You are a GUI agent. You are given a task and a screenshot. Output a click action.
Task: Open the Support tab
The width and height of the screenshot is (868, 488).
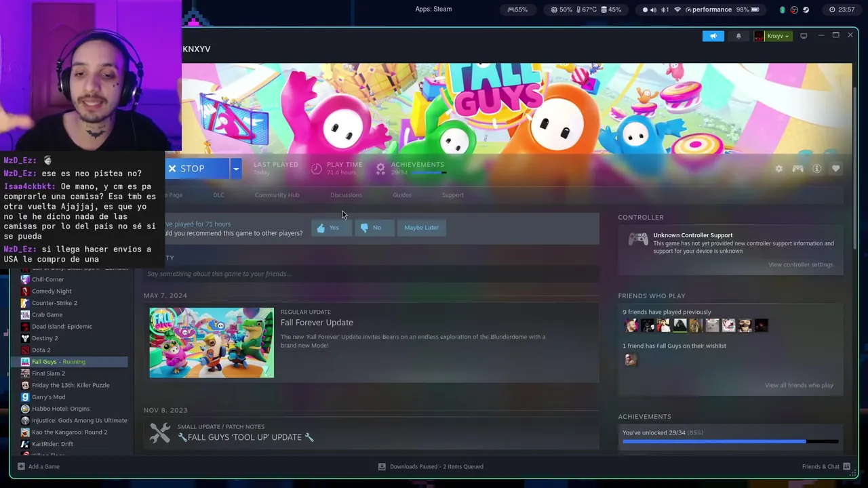(x=452, y=195)
